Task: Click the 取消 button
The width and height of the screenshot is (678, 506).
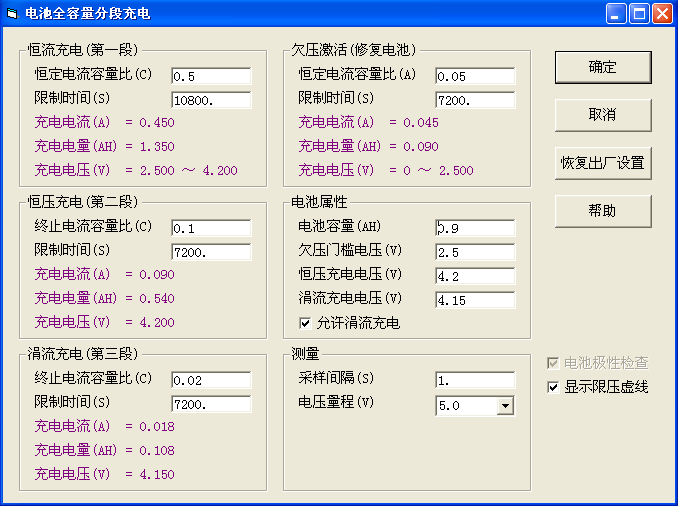Action: pyautogui.click(x=603, y=115)
